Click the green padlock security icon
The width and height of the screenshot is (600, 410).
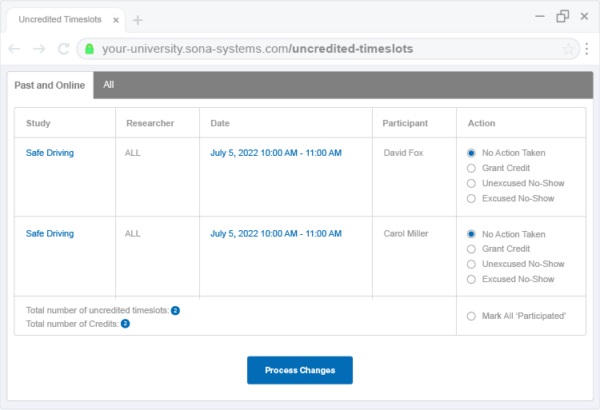pyautogui.click(x=89, y=48)
